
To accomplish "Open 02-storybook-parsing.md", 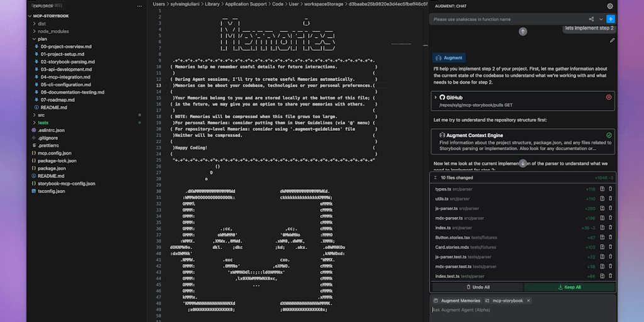I will point(68,62).
